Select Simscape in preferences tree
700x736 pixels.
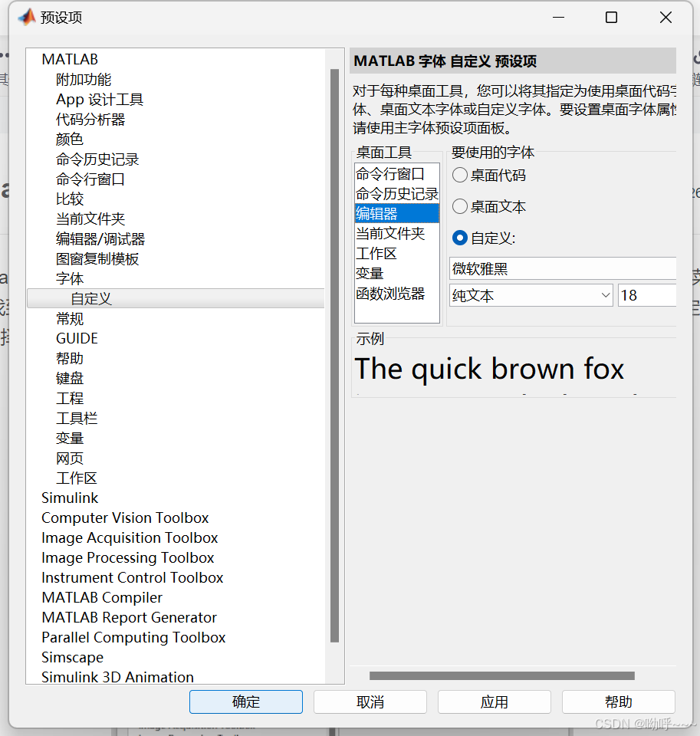72,658
